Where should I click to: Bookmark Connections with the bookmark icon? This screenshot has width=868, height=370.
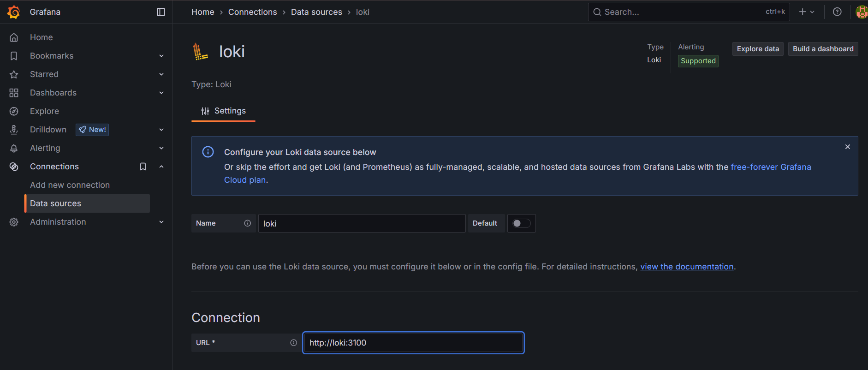pos(143,167)
